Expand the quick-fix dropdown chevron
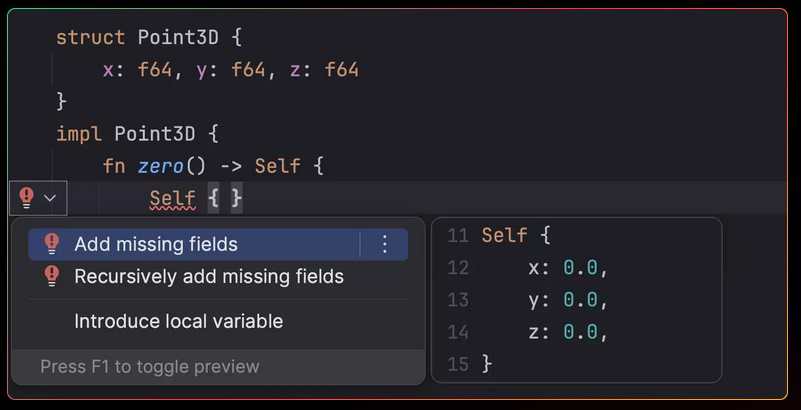 coord(50,198)
